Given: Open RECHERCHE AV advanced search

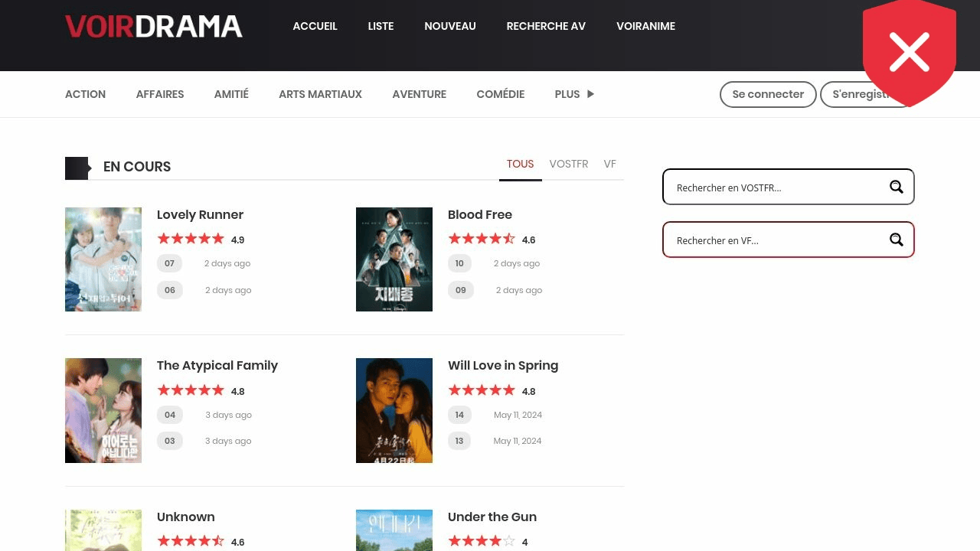Looking at the screenshot, I should 546,26.
